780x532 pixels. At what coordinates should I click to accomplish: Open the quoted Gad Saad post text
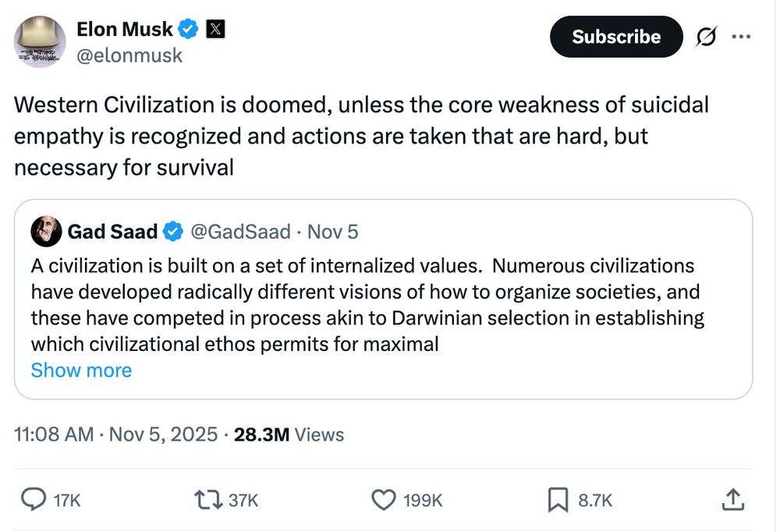pyautogui.click(x=367, y=304)
